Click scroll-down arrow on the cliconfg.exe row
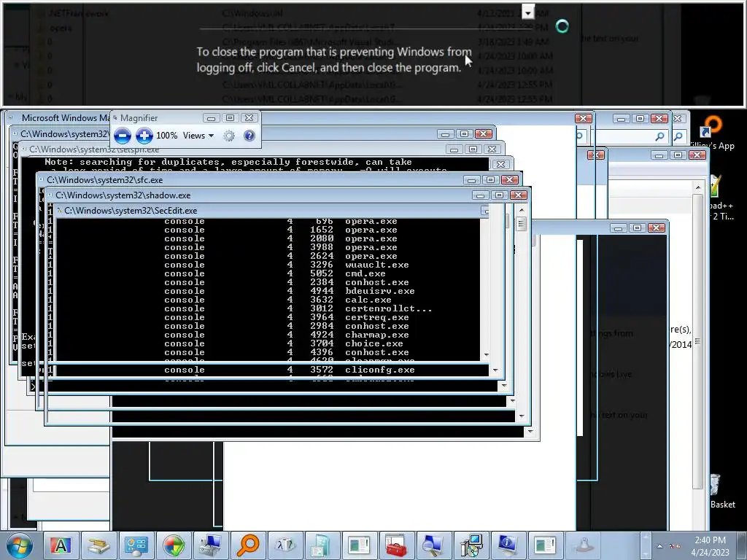Screen dimensions: 747x560 point(495,370)
